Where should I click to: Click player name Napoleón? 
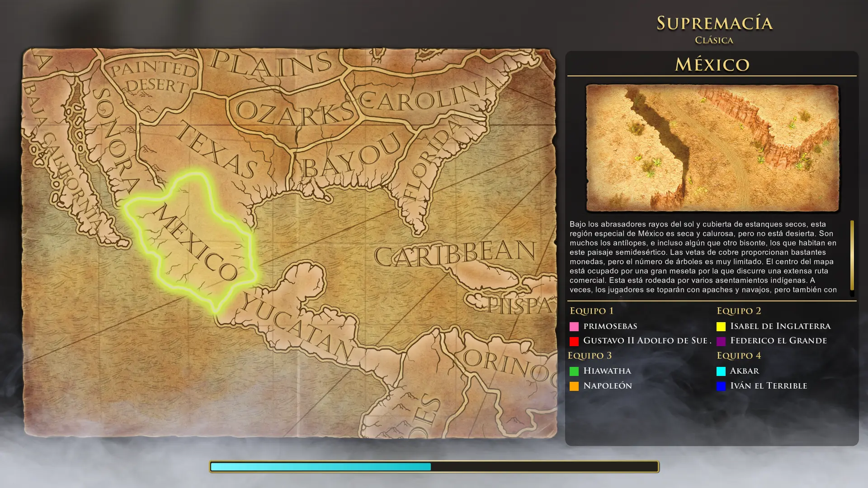[x=608, y=386]
